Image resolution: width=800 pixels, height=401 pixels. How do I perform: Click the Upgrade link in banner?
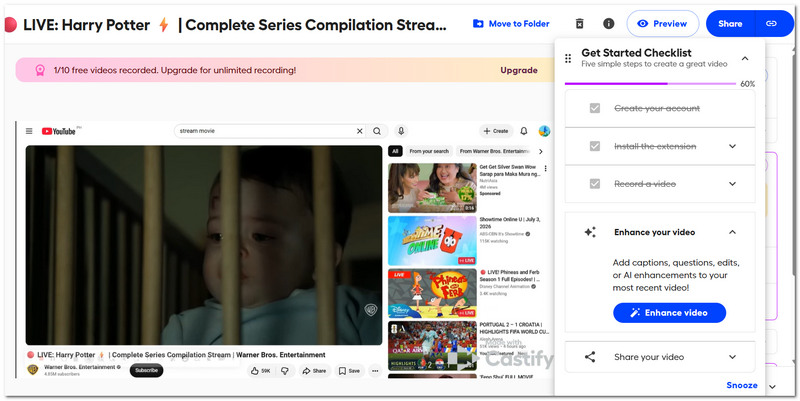(518, 70)
